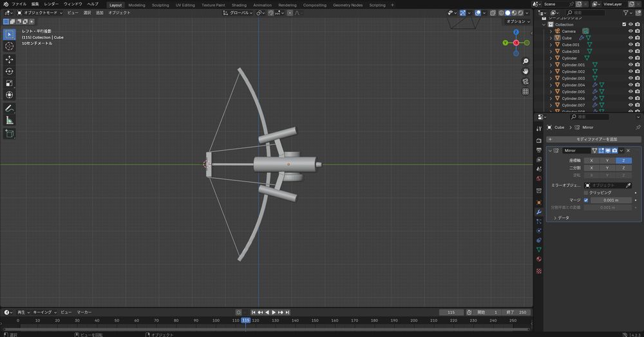This screenshot has width=644, height=337.
Task: Open the Keying dropdown in timeline
Action: pos(44,313)
